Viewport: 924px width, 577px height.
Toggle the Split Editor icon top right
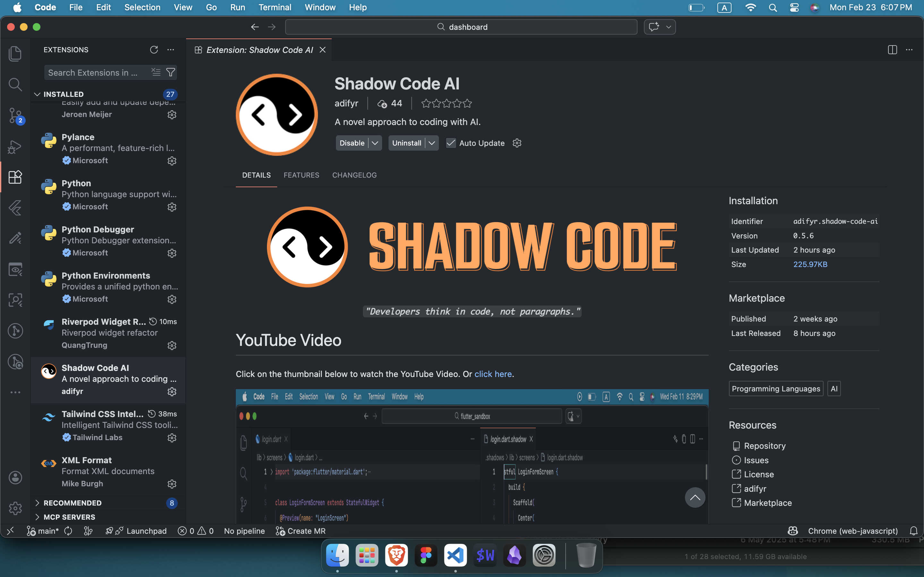pyautogui.click(x=892, y=50)
